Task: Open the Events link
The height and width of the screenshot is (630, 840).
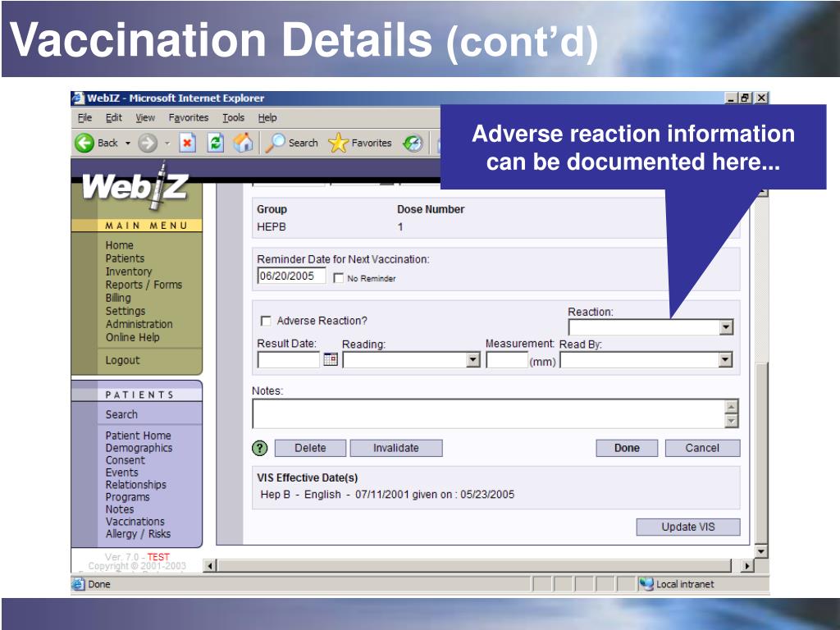Action: tap(121, 472)
